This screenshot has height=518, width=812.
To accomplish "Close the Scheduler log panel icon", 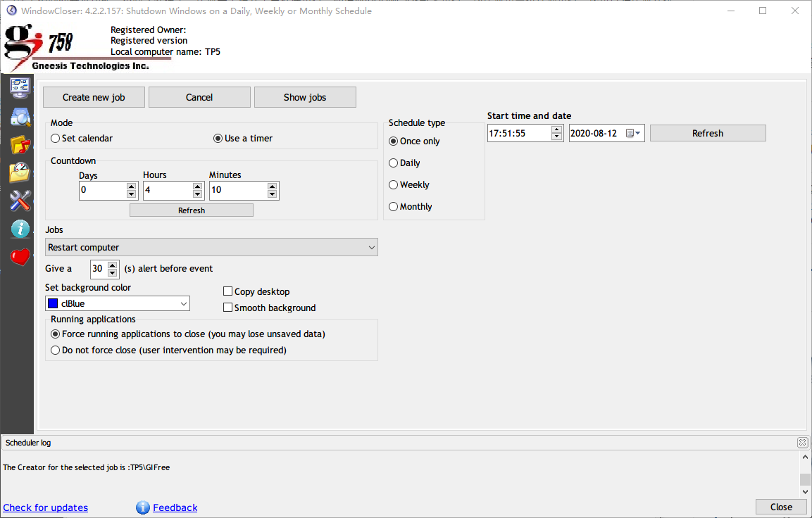I will coord(802,443).
